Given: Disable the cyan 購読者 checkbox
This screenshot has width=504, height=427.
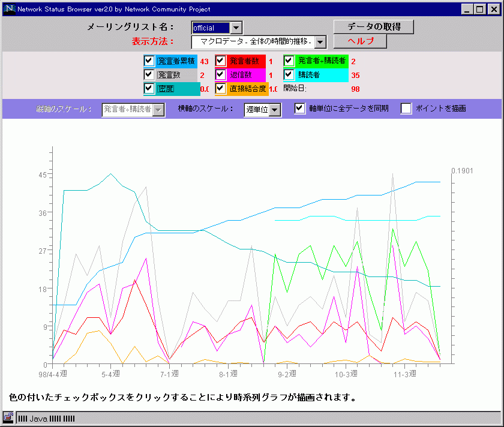Looking at the screenshot, I should 289,75.
